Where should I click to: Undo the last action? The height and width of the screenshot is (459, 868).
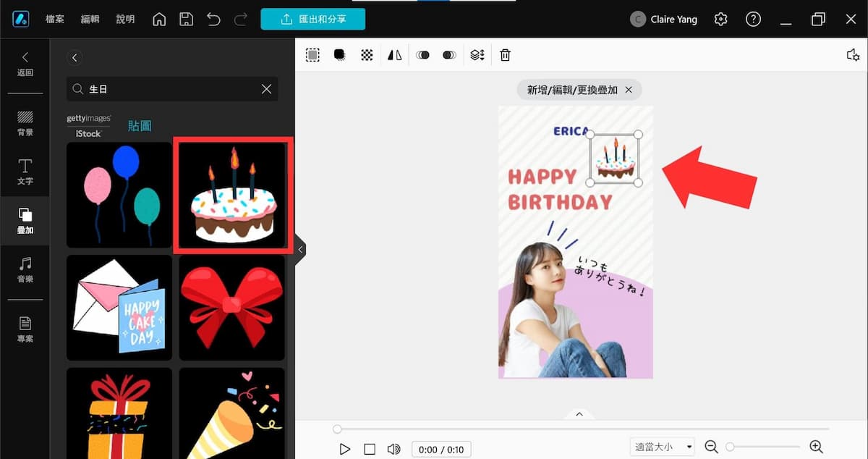coord(213,20)
